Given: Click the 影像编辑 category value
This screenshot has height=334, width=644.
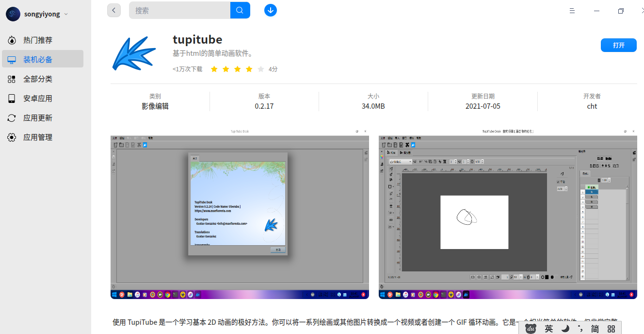Looking at the screenshot, I should [x=155, y=106].
